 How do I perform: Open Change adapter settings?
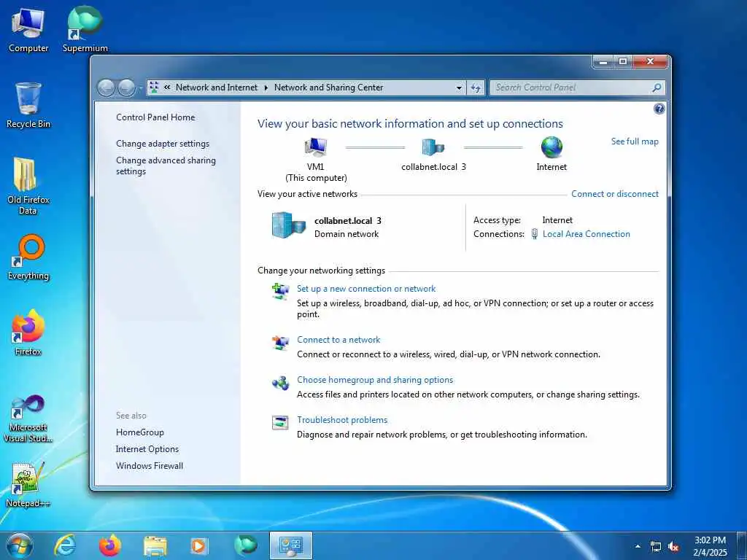(163, 144)
